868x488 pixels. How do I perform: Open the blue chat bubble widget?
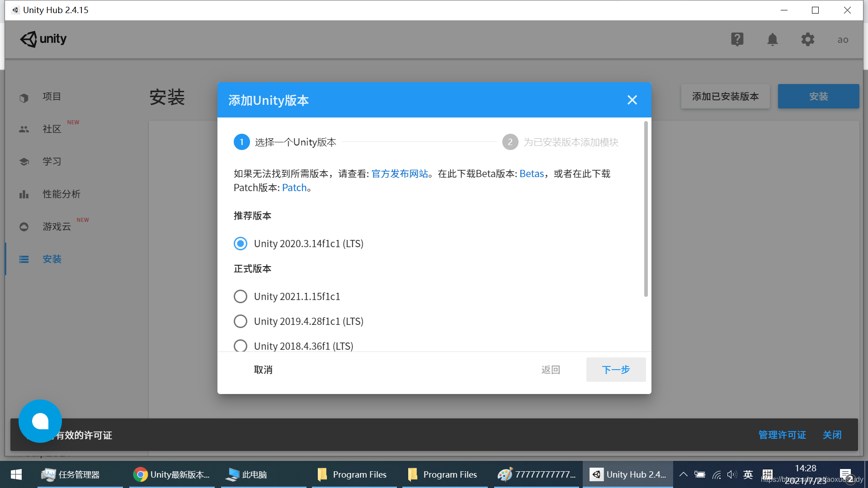[40, 421]
